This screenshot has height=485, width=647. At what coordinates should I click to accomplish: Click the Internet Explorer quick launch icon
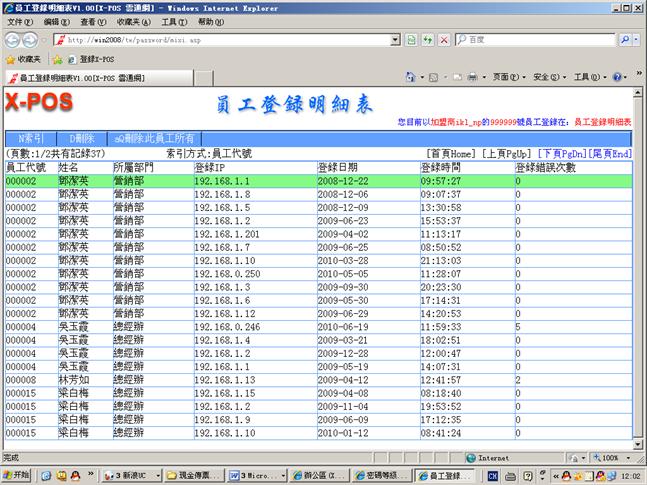click(45, 475)
